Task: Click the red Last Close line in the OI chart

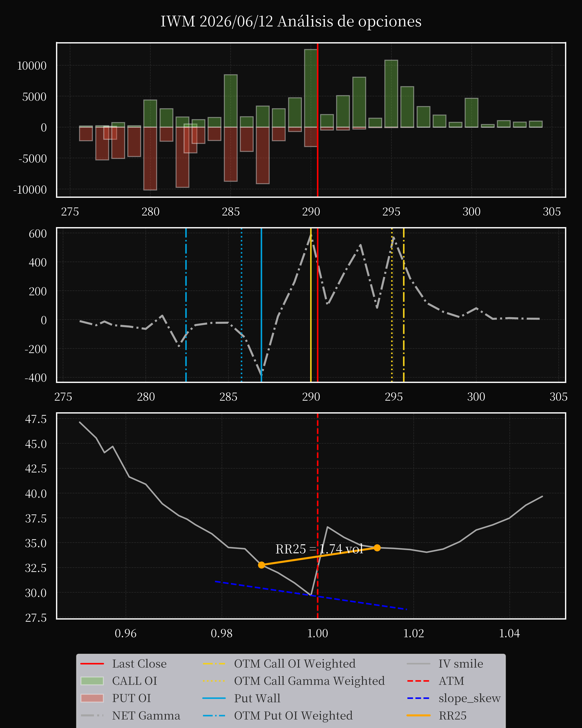Action: pyautogui.click(x=317, y=120)
